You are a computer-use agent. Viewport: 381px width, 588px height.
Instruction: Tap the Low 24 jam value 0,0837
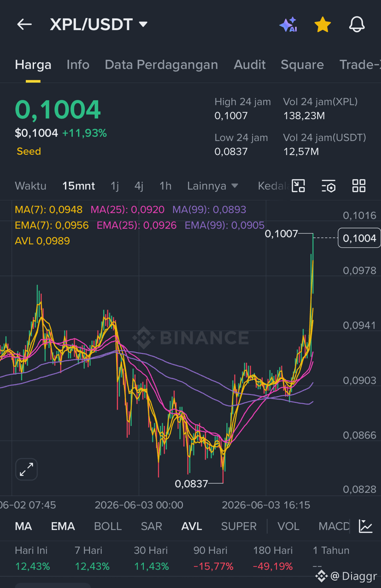(x=231, y=152)
